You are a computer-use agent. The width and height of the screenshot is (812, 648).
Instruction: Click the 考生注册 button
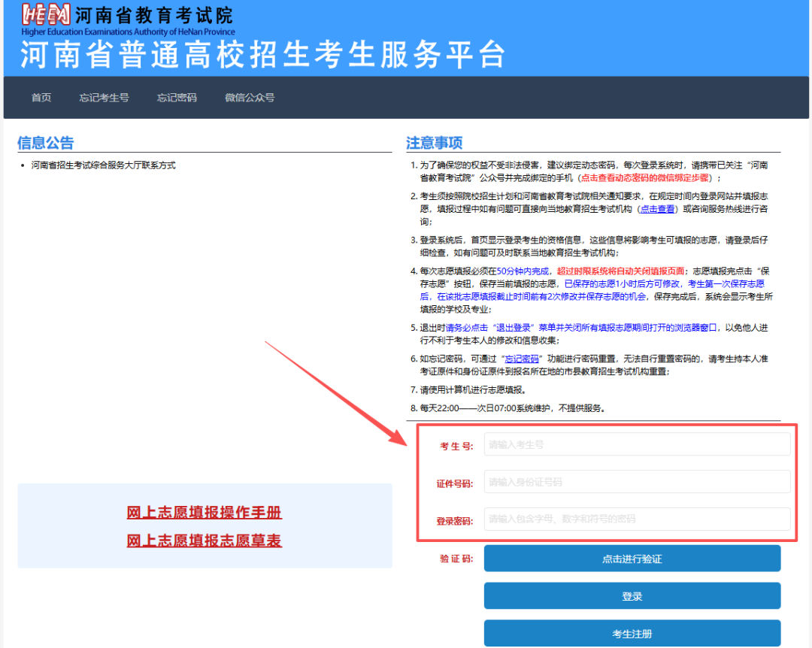(x=632, y=634)
